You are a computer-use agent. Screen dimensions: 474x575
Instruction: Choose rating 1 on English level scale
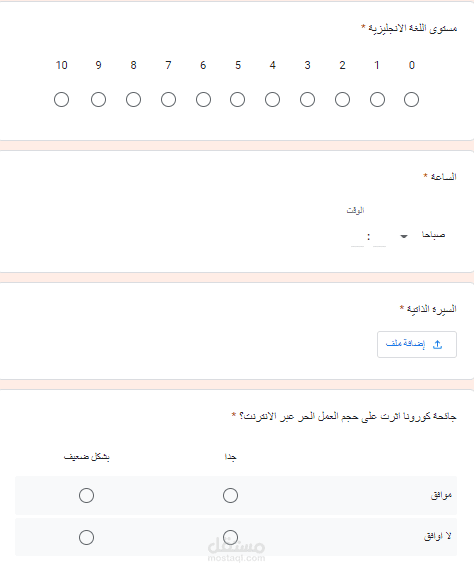(x=377, y=99)
